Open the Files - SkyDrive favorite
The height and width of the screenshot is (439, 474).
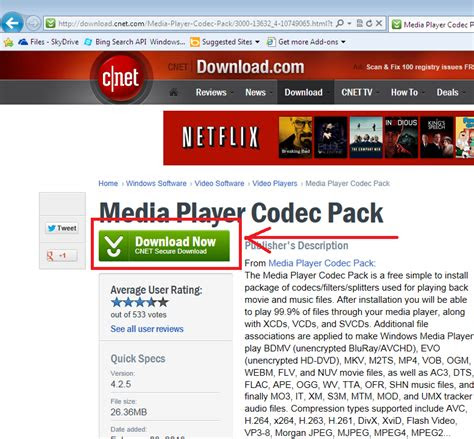pyautogui.click(x=49, y=42)
